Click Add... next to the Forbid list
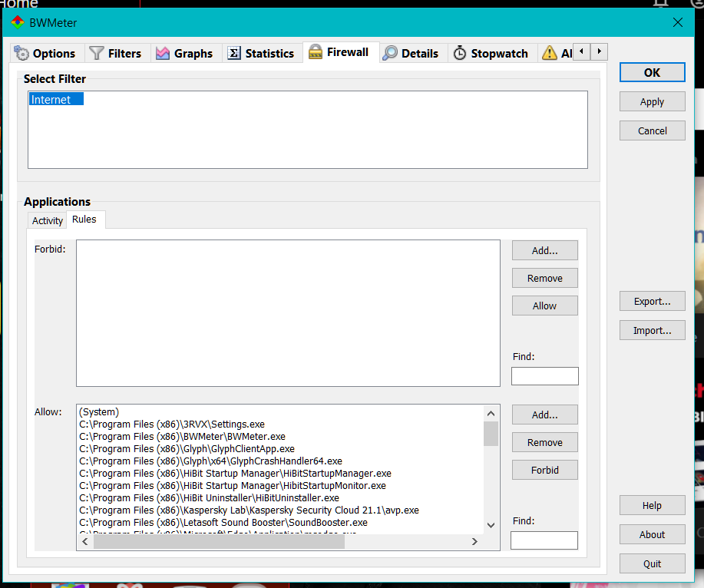704x588 pixels. pyautogui.click(x=544, y=250)
